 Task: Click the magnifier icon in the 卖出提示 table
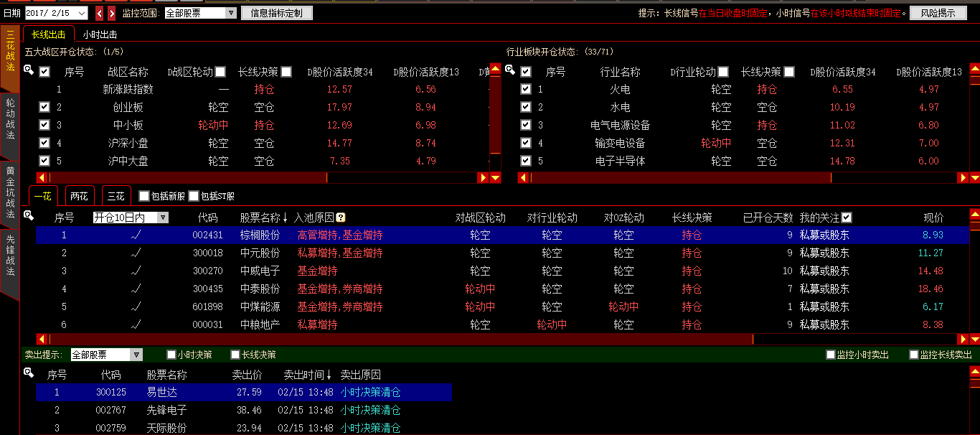click(x=29, y=373)
